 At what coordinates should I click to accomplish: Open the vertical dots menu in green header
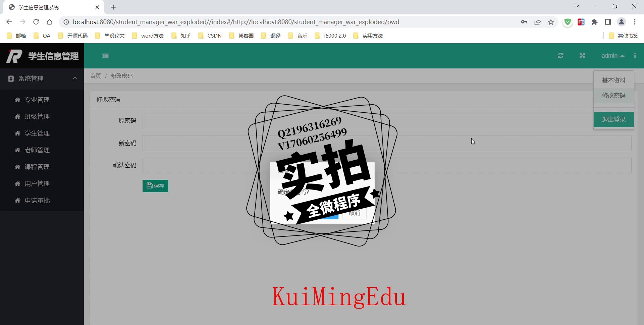pyautogui.click(x=635, y=56)
